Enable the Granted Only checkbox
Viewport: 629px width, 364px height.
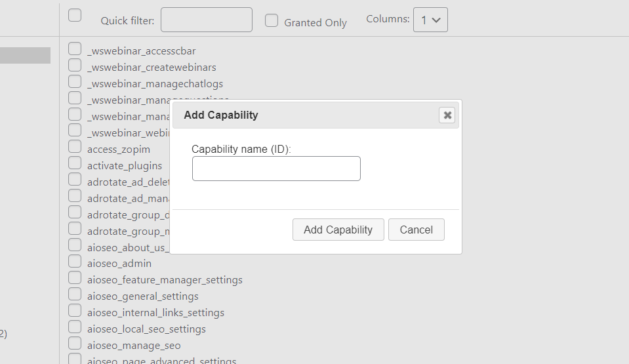coord(272,21)
